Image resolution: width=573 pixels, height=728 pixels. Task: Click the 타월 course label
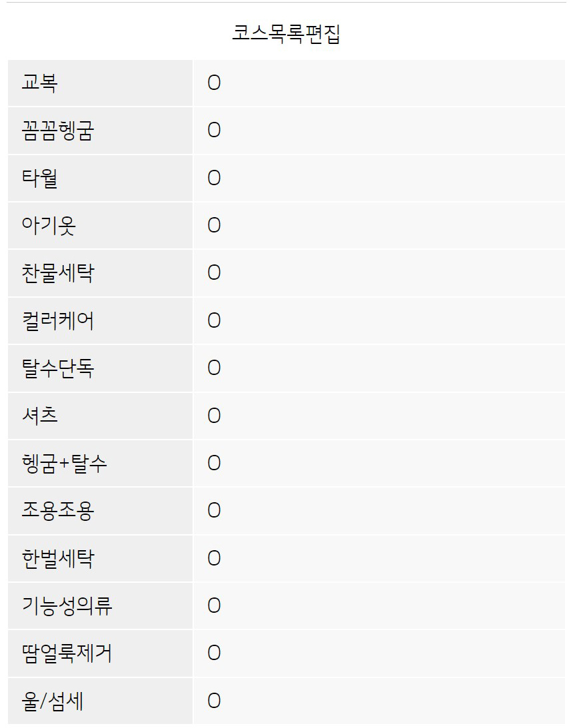pyautogui.click(x=40, y=178)
